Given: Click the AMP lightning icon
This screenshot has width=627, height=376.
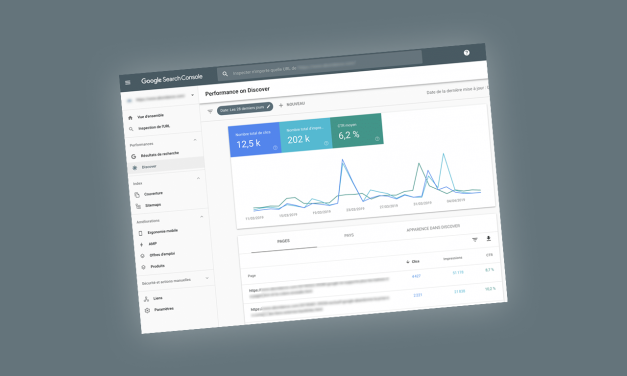Looking at the screenshot, I should (141, 244).
